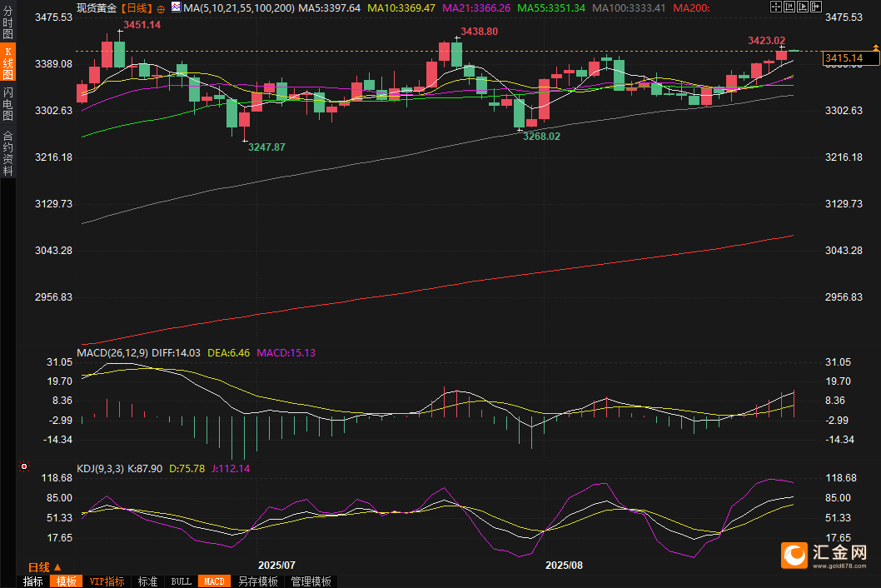Open the 闪电图 sidebar tab
881x588 pixels.
coord(7,103)
